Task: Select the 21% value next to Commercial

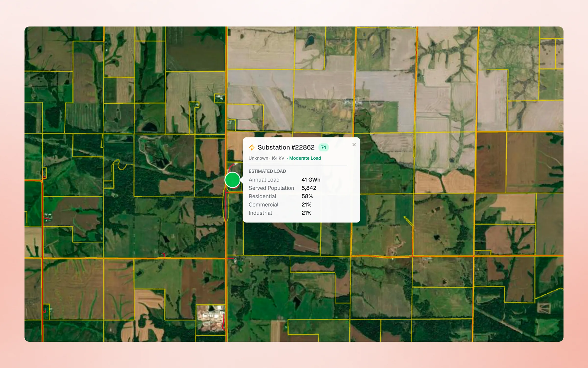Action: pos(306,205)
